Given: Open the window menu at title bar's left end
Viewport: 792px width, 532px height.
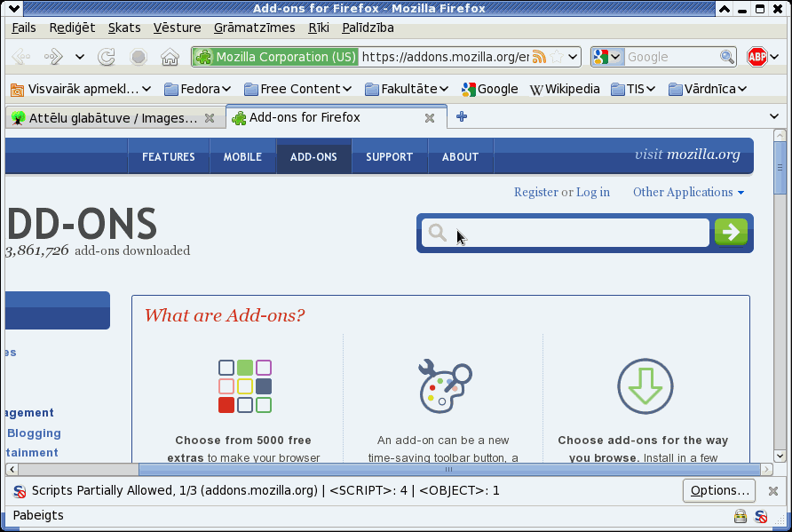Looking at the screenshot, I should click(x=14, y=8).
